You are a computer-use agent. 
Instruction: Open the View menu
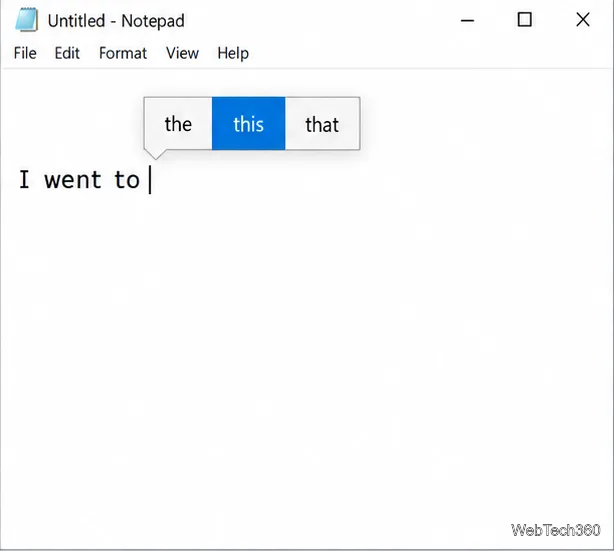pyautogui.click(x=182, y=53)
